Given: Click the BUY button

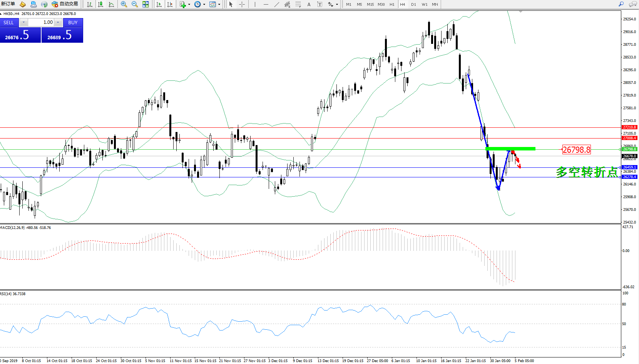Looking at the screenshot, I should pos(73,23).
